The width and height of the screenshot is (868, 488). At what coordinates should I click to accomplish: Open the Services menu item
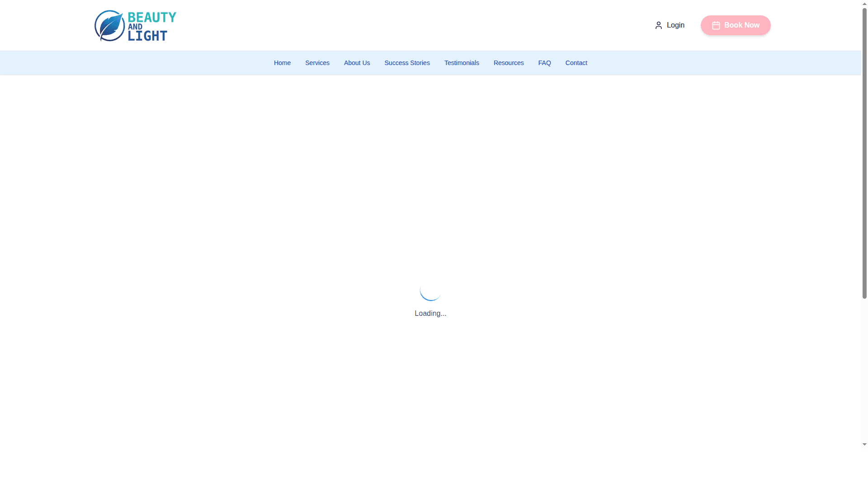click(x=317, y=63)
